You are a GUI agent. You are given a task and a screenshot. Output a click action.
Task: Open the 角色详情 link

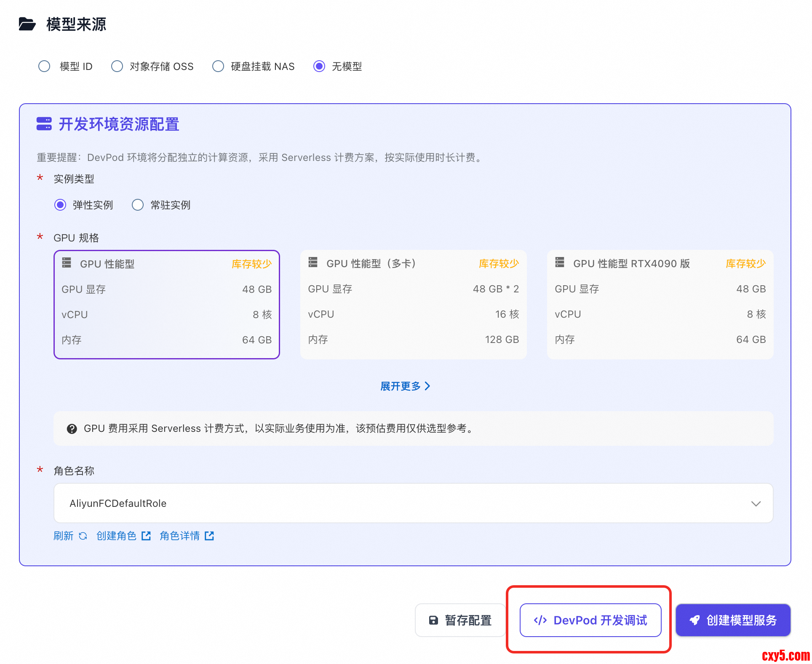click(x=180, y=536)
